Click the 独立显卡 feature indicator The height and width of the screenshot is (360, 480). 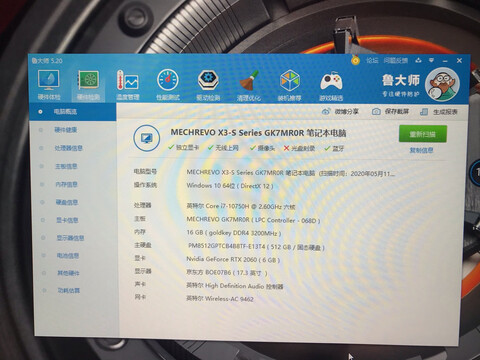(x=184, y=147)
